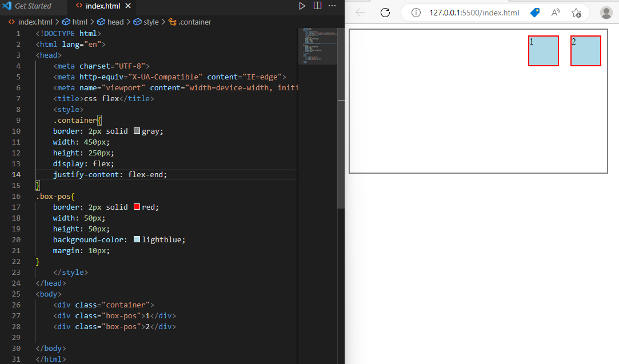The width and height of the screenshot is (619, 364).
Task: Click the address bar URL field
Action: tap(474, 13)
